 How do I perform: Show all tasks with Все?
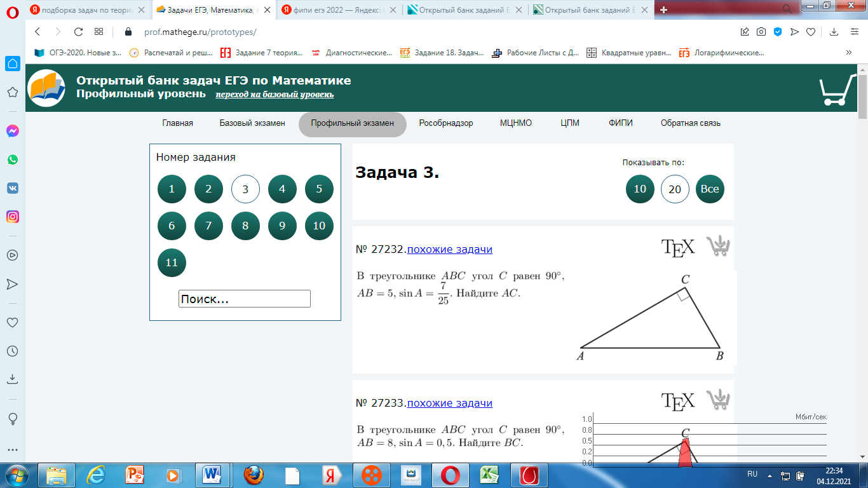click(710, 189)
